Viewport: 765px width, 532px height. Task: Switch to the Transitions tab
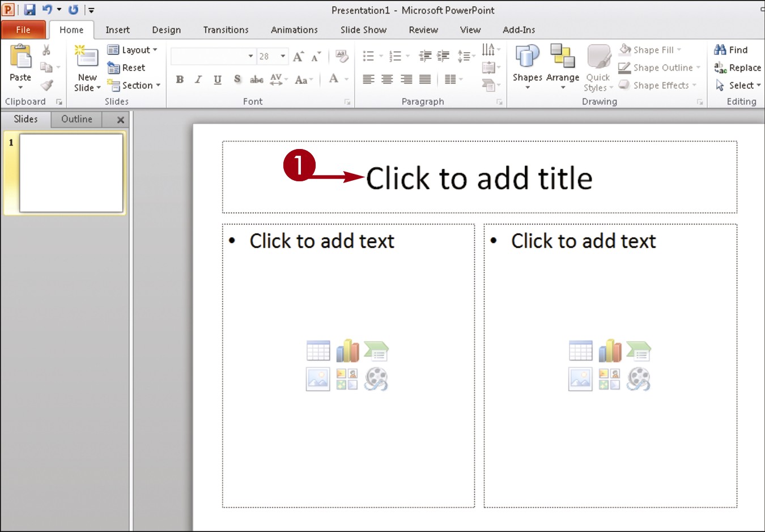tap(226, 30)
